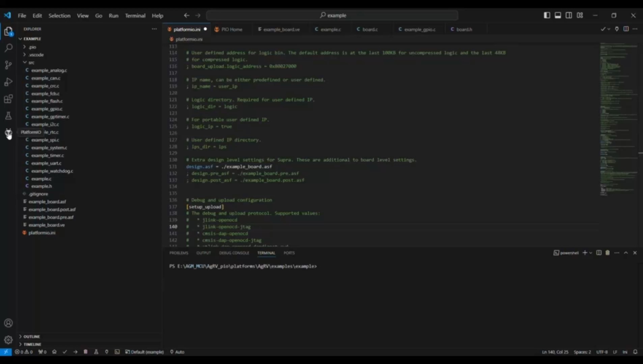Open the PlatformIO alien icon in activity bar

[x=8, y=133]
